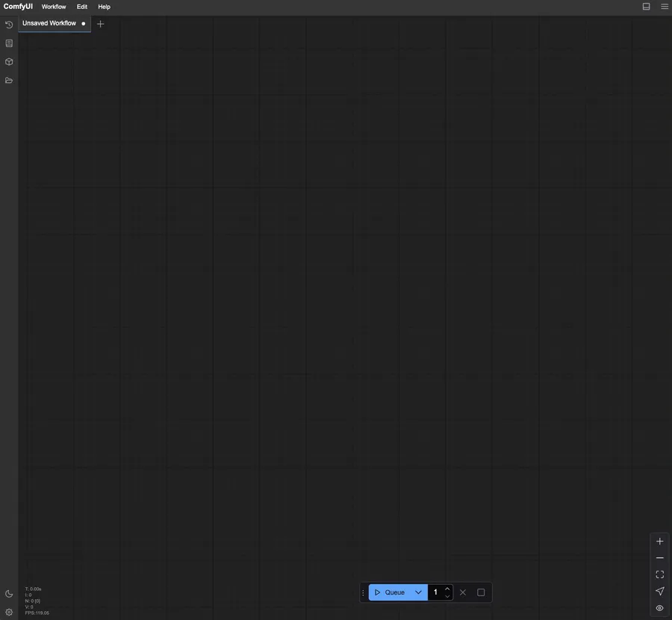Open the Workflows folder sidebar icon
Image resolution: width=672 pixels, height=620 pixels.
pyautogui.click(x=9, y=81)
